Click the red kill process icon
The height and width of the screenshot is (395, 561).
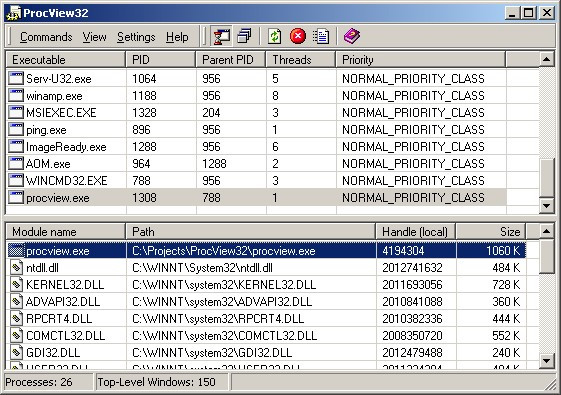point(298,36)
